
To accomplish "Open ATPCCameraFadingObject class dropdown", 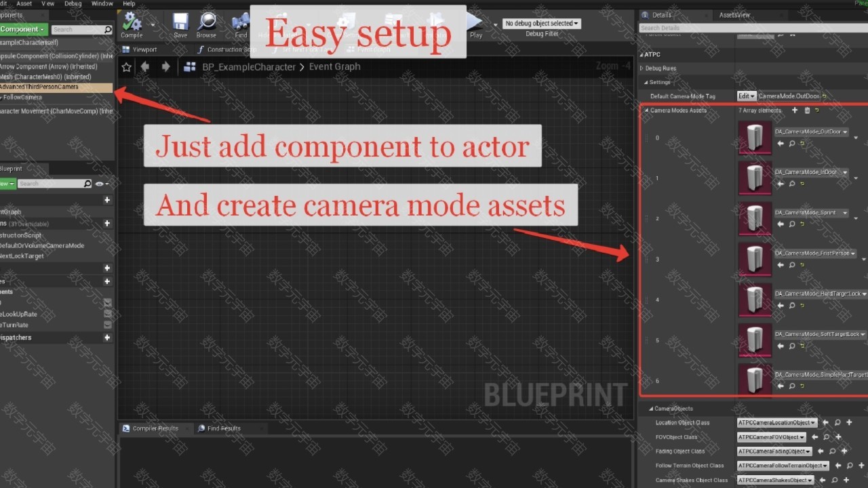I will click(x=774, y=451).
